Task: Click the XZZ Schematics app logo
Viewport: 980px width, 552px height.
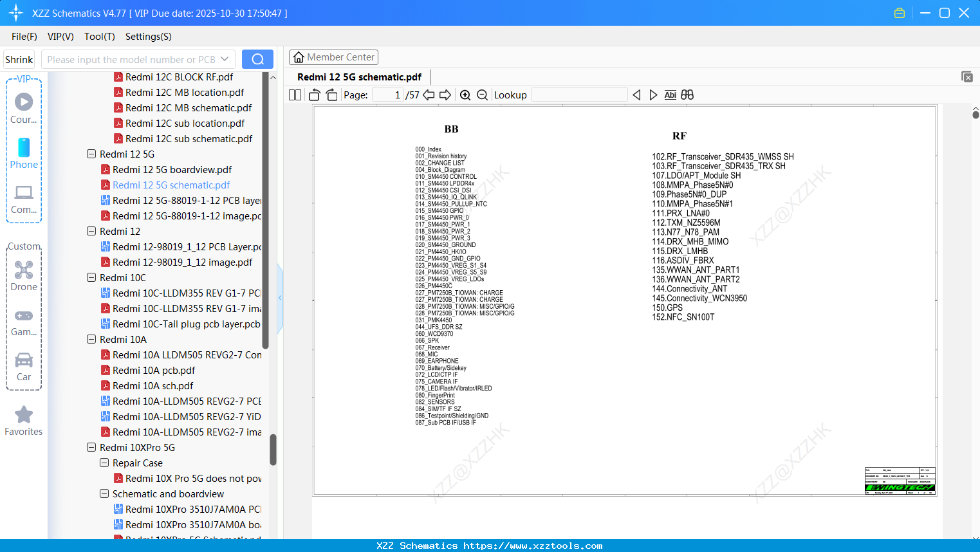Action: point(16,13)
